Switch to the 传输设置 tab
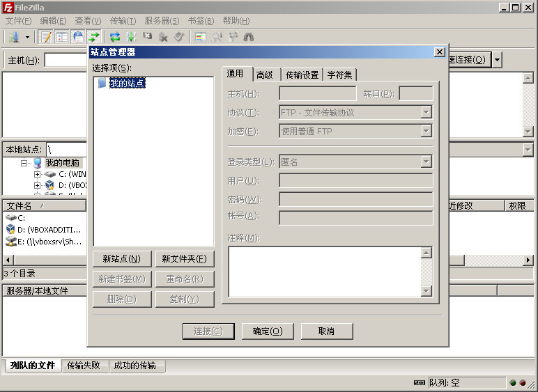This screenshot has height=392, width=538. [x=302, y=75]
